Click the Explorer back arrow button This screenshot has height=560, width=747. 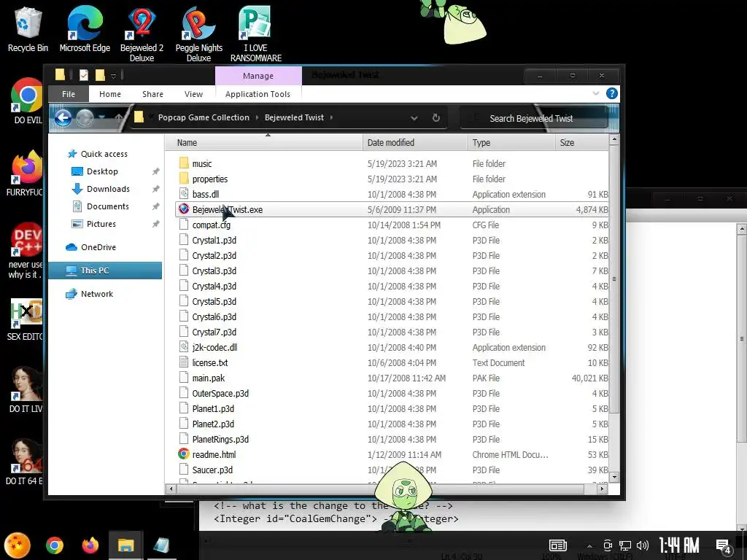(63, 117)
